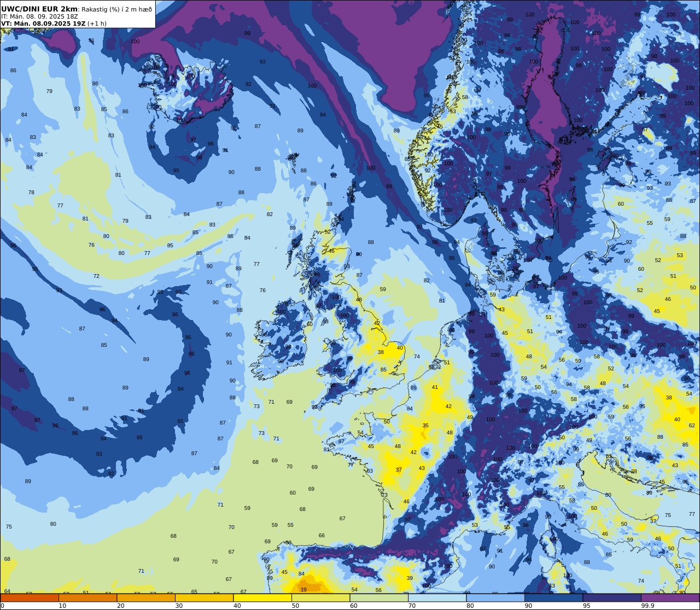Click the "19" humidity value over Spain
Image resolution: width=700 pixels, height=610 pixels.
(x=304, y=590)
